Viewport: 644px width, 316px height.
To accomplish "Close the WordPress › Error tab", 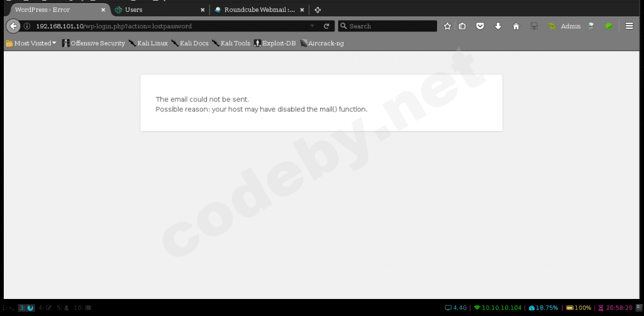I will click(x=103, y=10).
